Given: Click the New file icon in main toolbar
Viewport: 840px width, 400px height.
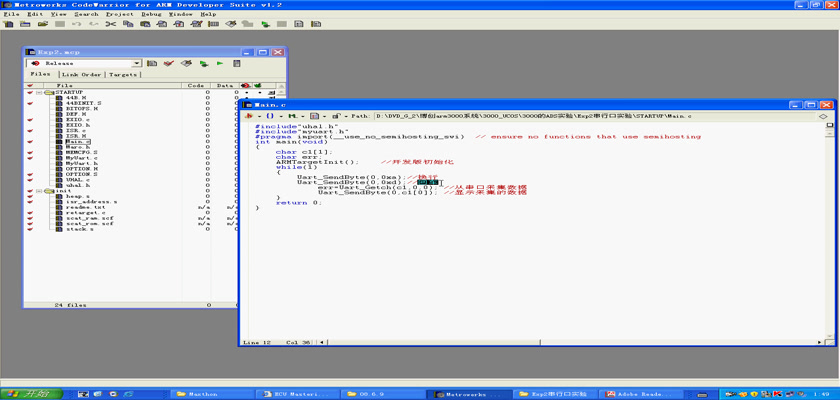Looking at the screenshot, I should point(8,24).
